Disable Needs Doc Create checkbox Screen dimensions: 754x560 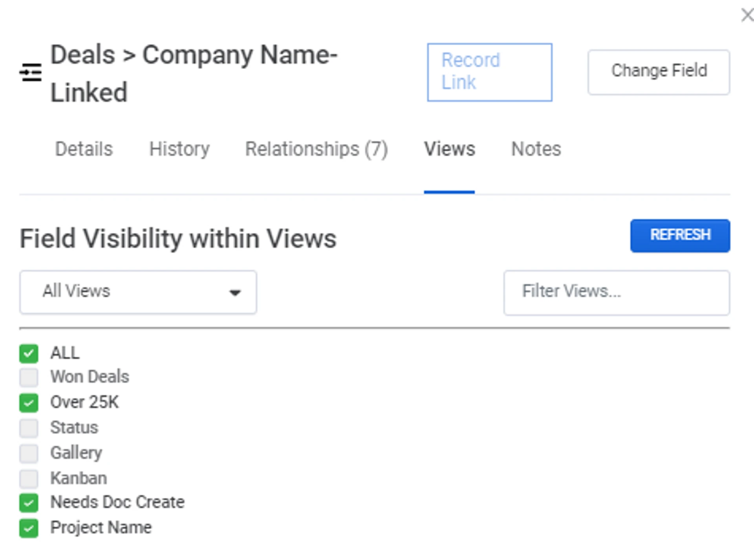pyautogui.click(x=29, y=503)
